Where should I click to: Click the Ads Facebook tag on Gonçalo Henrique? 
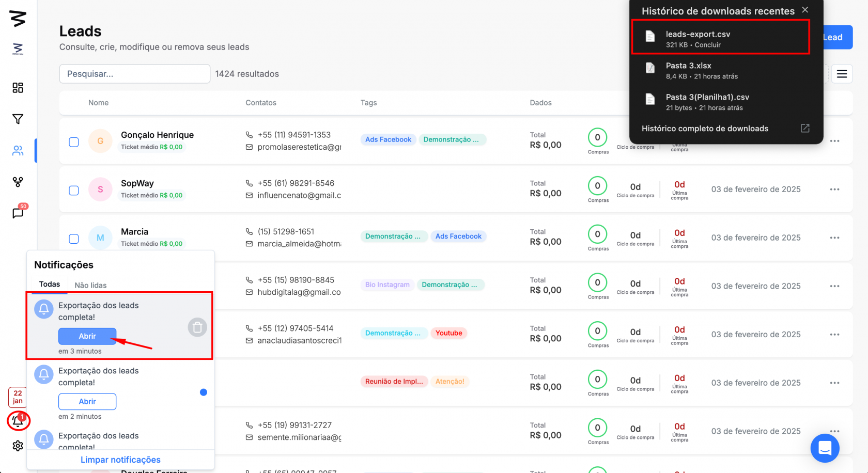coord(389,139)
